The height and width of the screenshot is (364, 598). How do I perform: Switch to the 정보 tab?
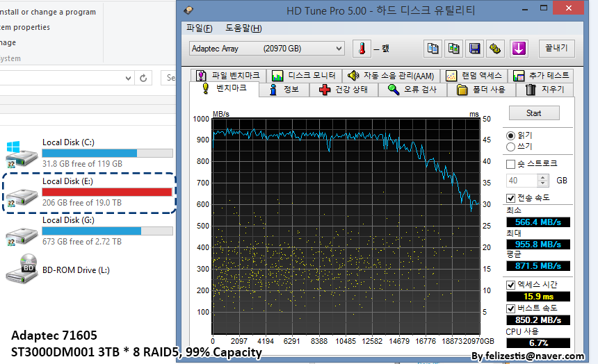coord(284,90)
